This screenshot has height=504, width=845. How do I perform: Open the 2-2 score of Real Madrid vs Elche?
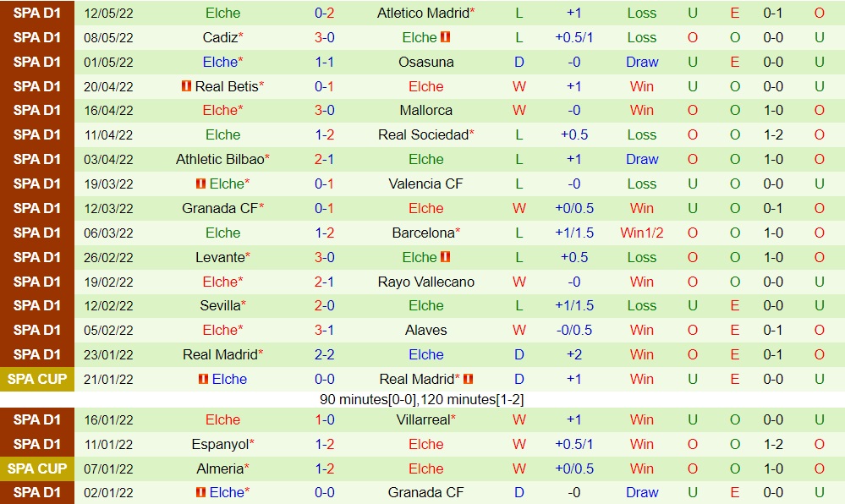[x=325, y=354]
